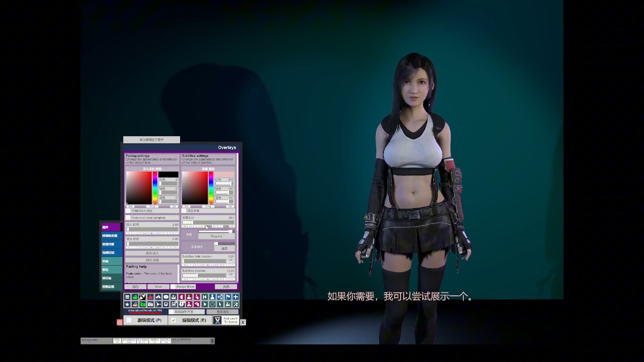Click the Dock button
The width and height of the screenshot is (644, 362).
(x=158, y=287)
